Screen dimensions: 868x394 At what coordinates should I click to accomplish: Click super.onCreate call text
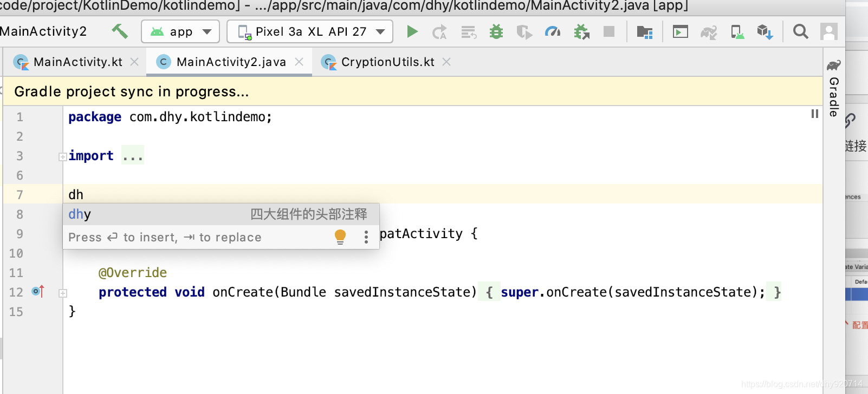click(633, 292)
